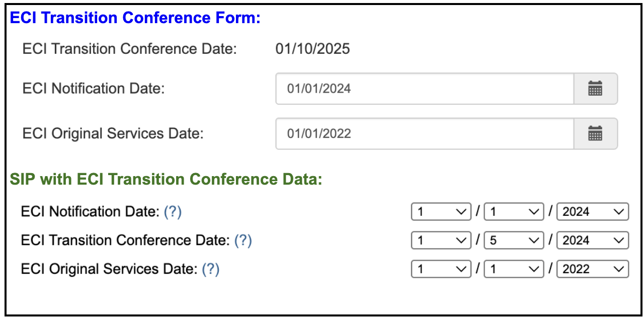Open the month dropdown for ECI Notification Date

coord(440,211)
